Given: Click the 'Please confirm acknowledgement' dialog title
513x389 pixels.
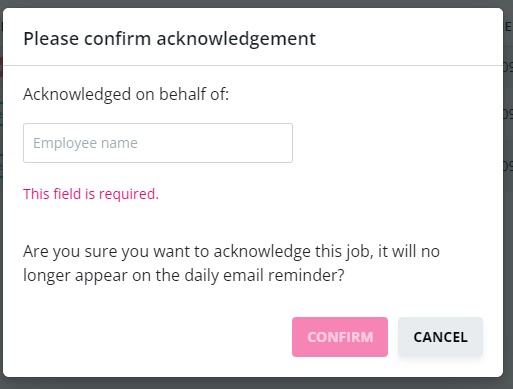Looking at the screenshot, I should [x=169, y=39].
